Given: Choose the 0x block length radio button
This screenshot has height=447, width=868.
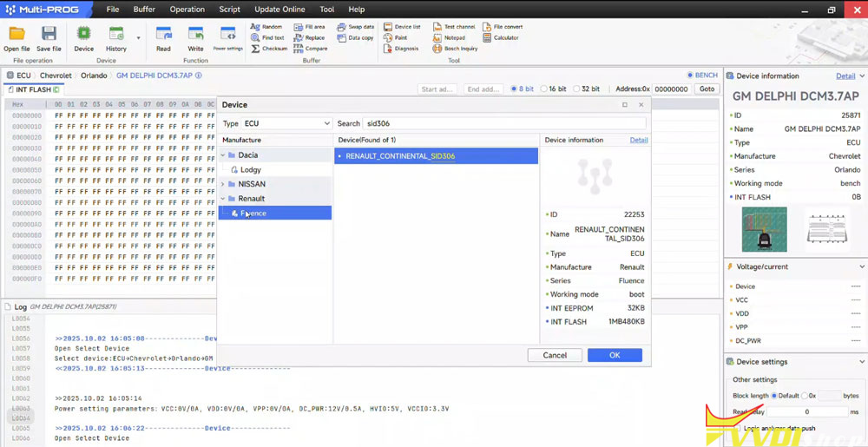Looking at the screenshot, I should coord(805,396).
